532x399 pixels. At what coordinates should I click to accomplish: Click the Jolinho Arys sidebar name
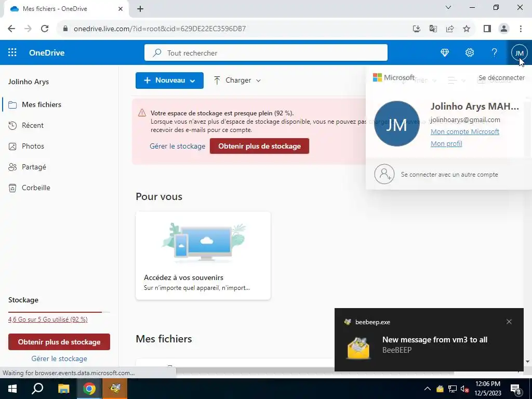(x=29, y=82)
